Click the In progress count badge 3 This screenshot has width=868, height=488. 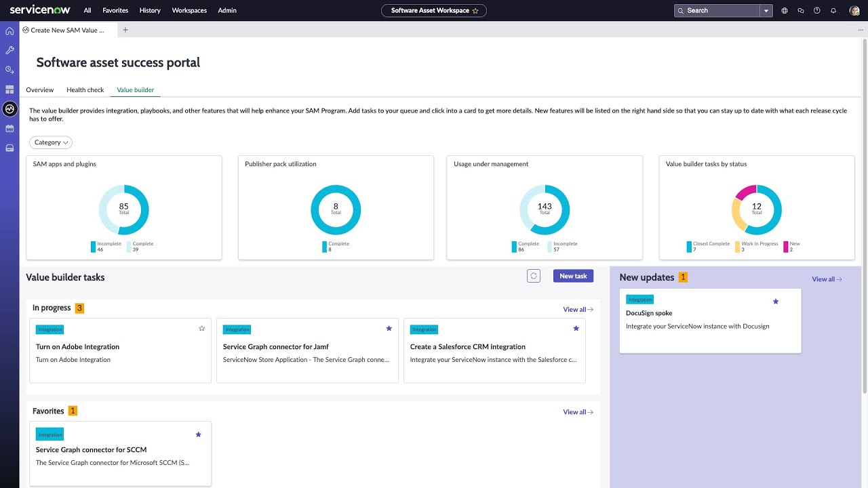click(x=79, y=308)
